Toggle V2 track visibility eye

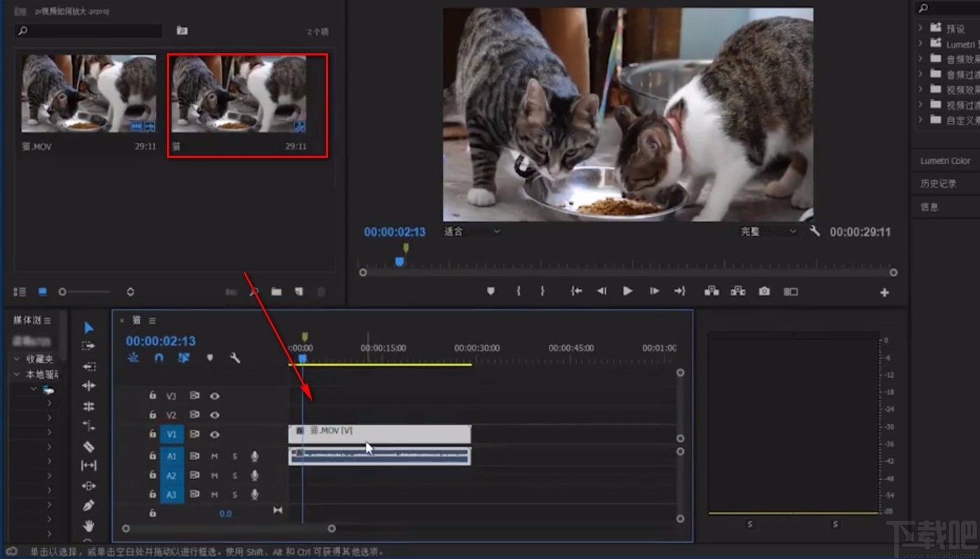[x=215, y=415]
